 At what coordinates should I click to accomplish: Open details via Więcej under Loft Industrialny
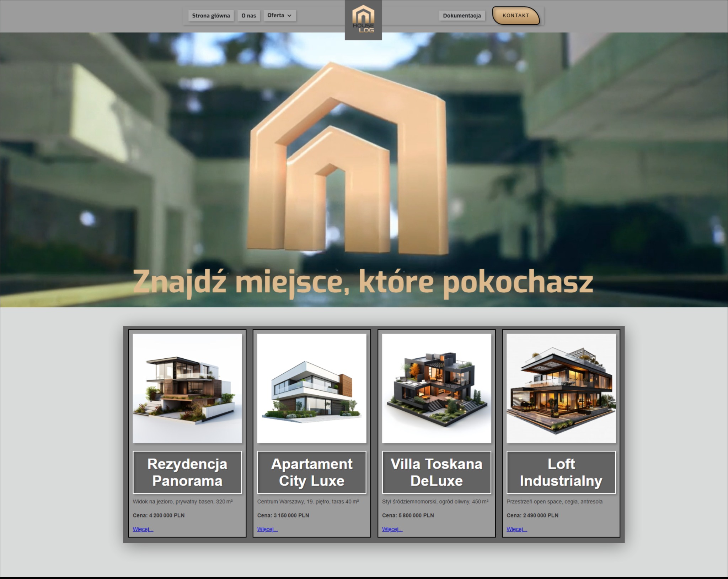pyautogui.click(x=517, y=529)
